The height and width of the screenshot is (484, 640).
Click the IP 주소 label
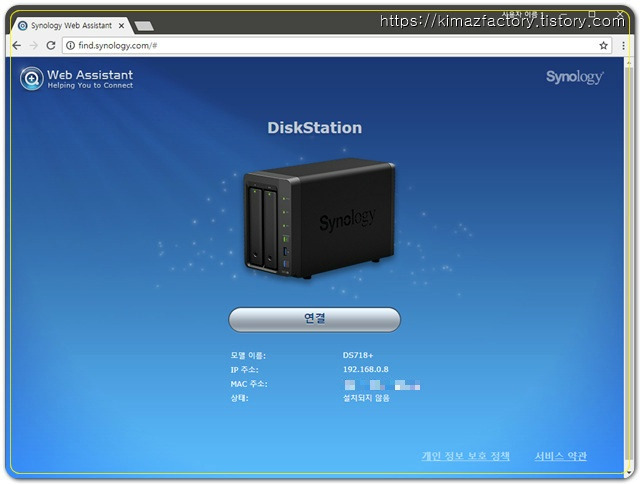tap(244, 370)
